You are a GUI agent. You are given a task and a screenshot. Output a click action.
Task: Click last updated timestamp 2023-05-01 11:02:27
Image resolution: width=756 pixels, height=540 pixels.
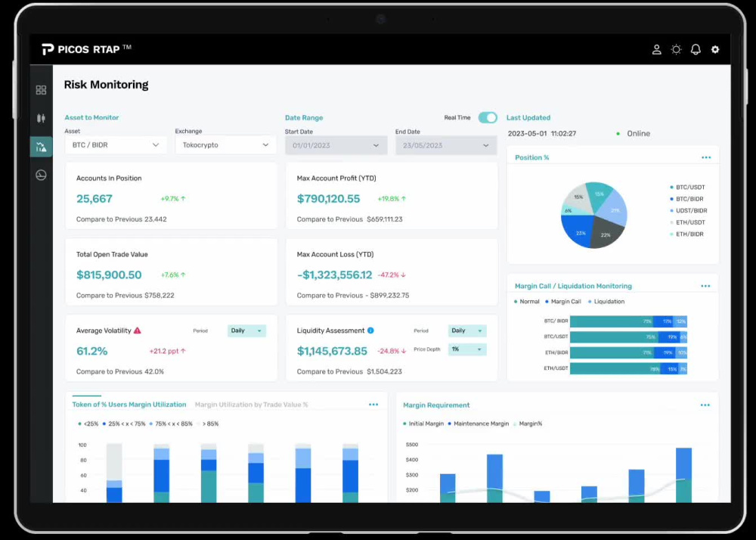click(542, 134)
